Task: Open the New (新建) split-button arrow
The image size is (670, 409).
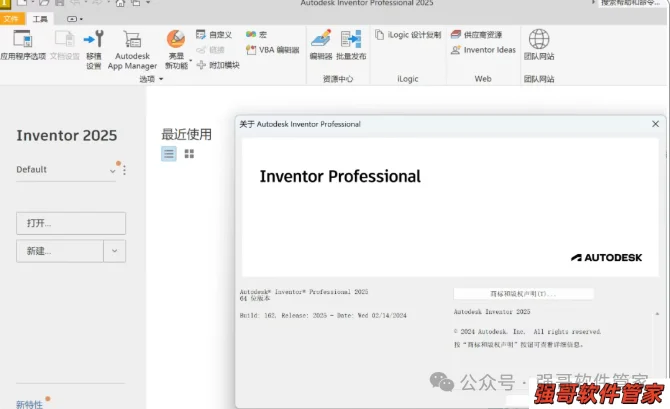Action: pos(115,251)
